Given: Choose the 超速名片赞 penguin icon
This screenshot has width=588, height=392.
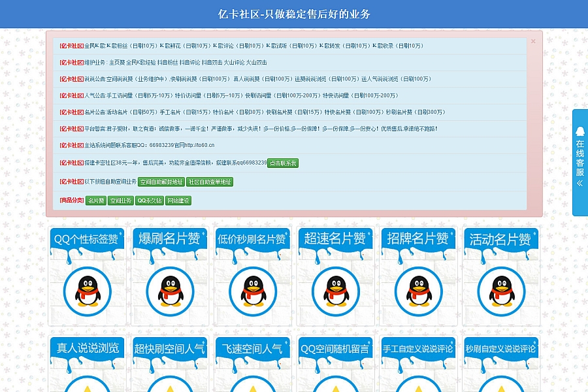Looking at the screenshot, I should (336, 291).
